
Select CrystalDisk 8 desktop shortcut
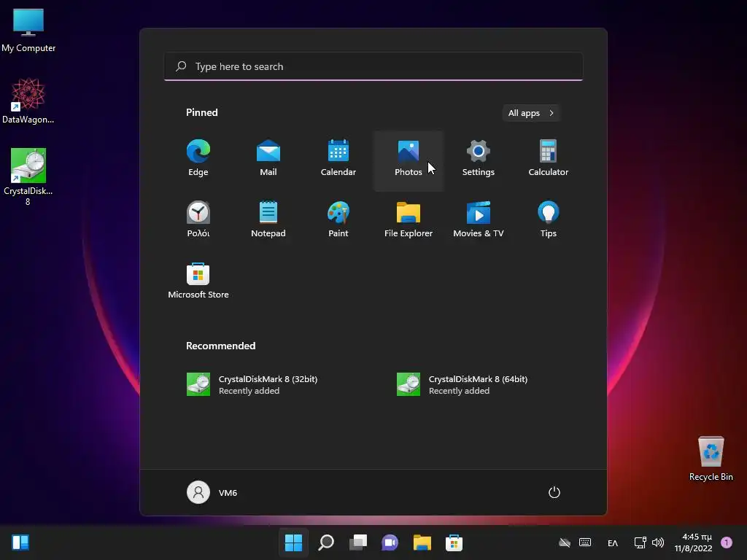coord(28,176)
